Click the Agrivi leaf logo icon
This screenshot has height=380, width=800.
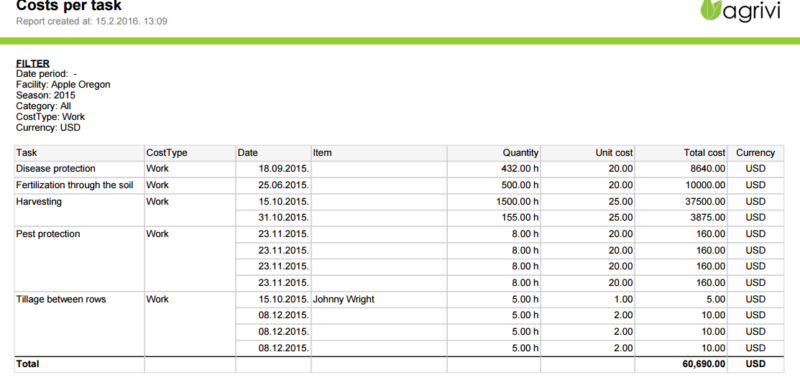[710, 10]
